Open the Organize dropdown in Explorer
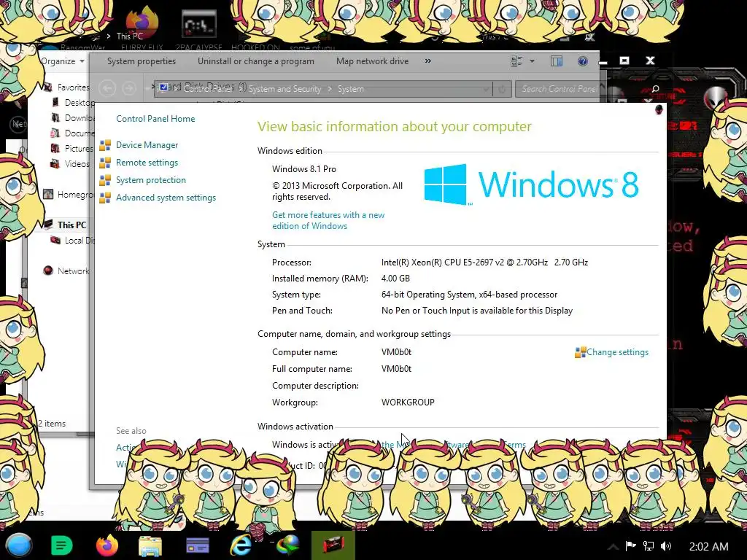Screen dimensions: 747x560 [x=63, y=61]
